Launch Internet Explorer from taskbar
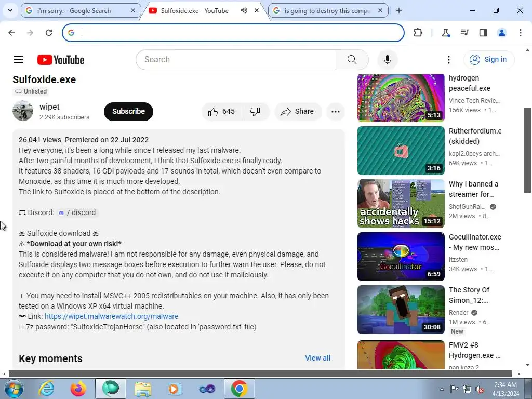Image resolution: width=532 pixels, height=399 pixels. click(x=46, y=389)
